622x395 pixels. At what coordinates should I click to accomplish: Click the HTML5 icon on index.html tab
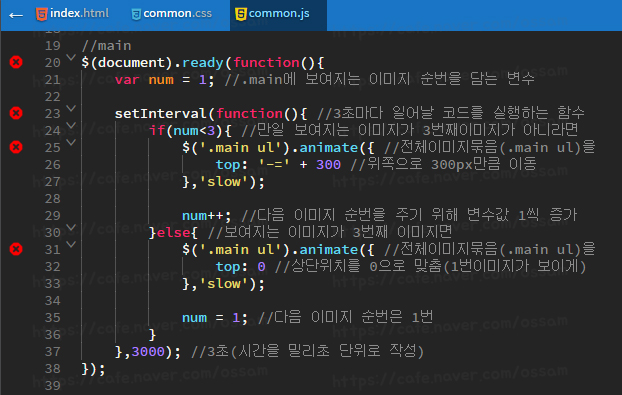42,14
